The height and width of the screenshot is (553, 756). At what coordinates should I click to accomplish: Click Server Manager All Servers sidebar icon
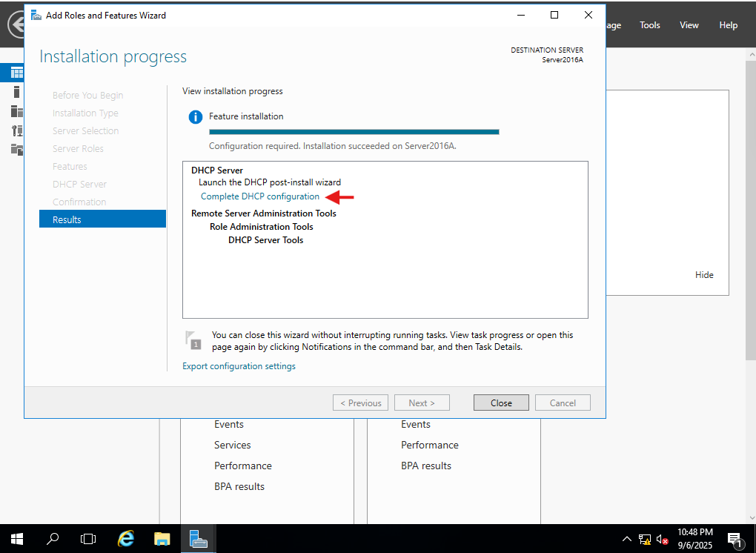coord(16,111)
